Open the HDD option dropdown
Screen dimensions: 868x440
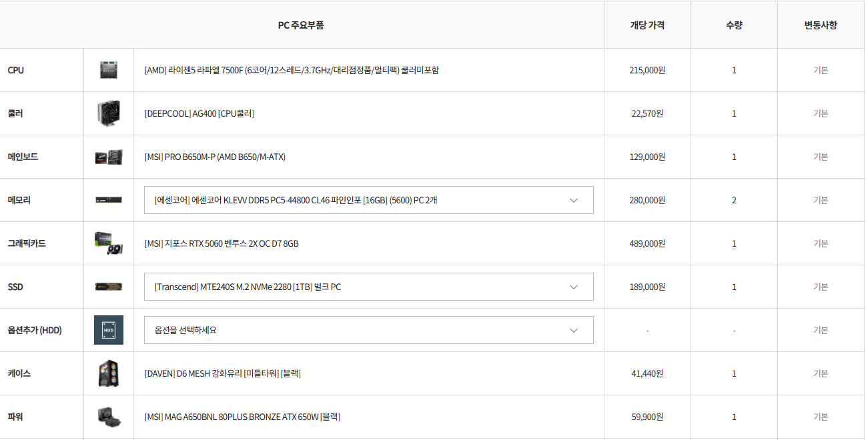click(x=368, y=330)
